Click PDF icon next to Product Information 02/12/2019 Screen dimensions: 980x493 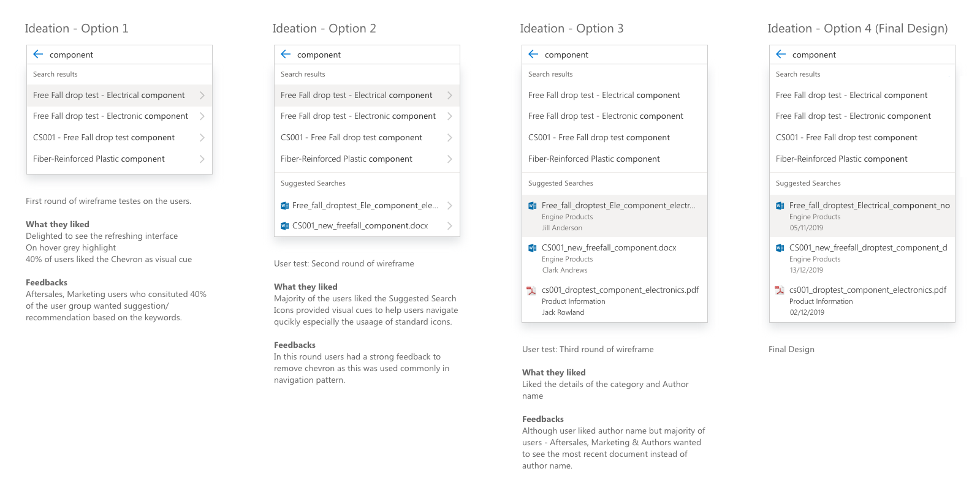coord(780,290)
